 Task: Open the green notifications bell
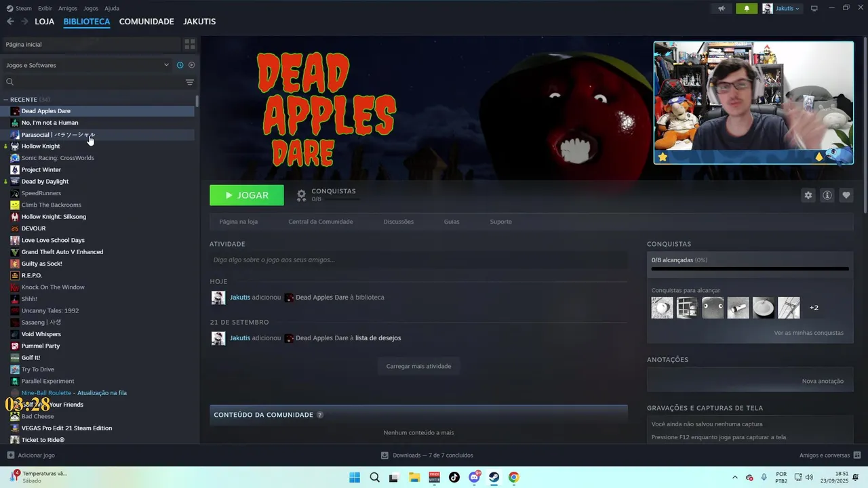747,8
